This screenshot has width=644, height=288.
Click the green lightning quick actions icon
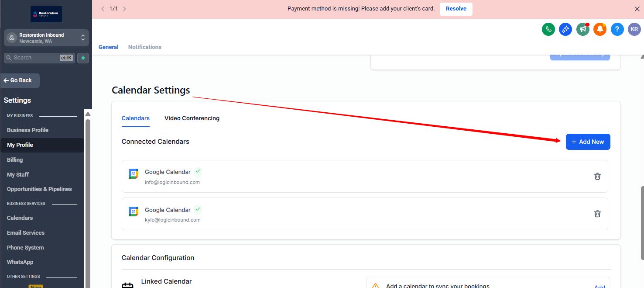pos(83,58)
